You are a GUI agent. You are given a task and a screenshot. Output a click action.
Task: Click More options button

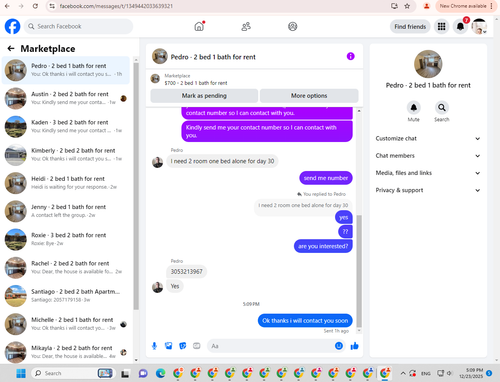pyautogui.click(x=309, y=96)
